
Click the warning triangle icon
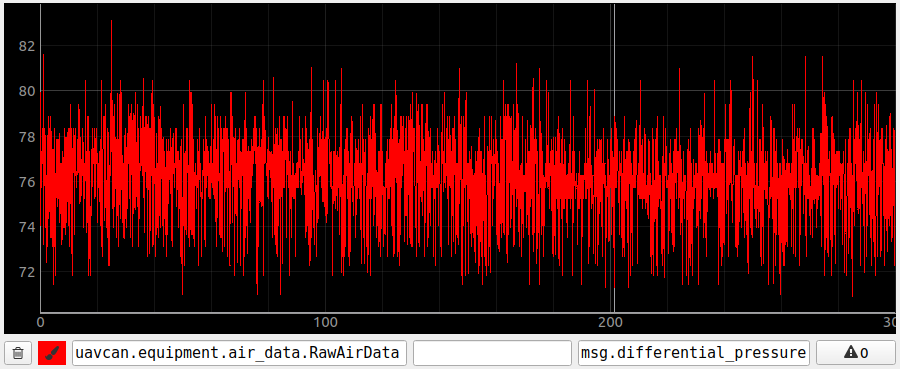point(849,352)
